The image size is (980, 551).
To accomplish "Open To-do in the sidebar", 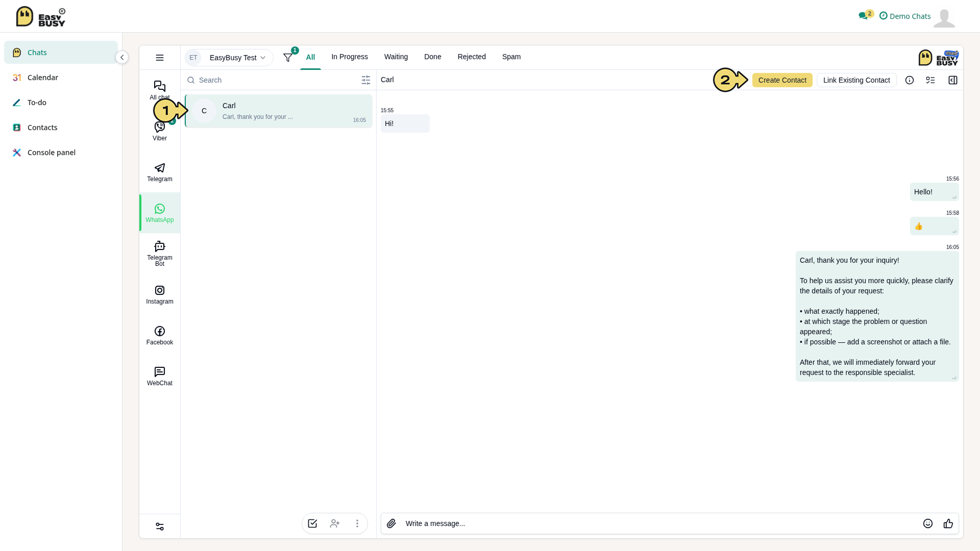I will tap(61, 103).
